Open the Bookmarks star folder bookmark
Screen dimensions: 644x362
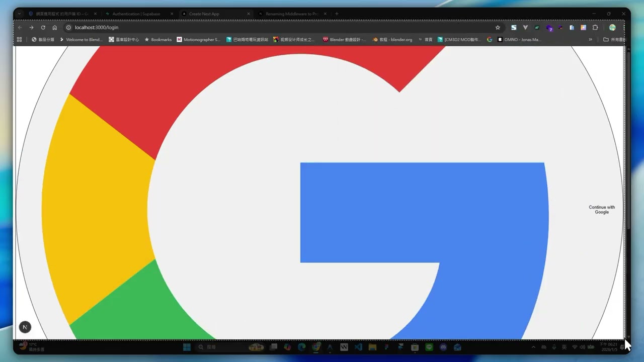coord(158,39)
